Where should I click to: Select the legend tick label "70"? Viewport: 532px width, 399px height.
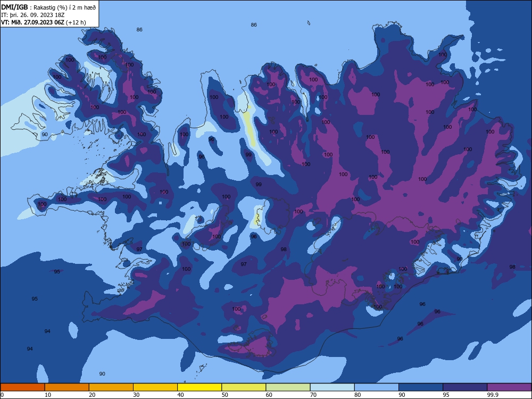click(313, 395)
